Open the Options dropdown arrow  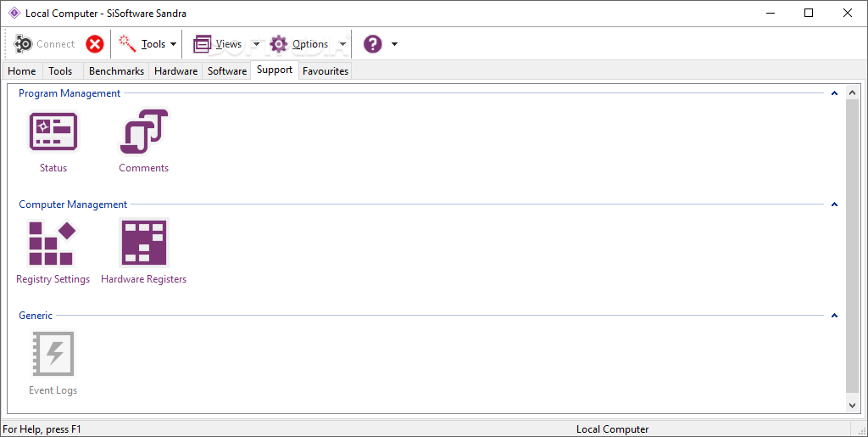point(342,44)
